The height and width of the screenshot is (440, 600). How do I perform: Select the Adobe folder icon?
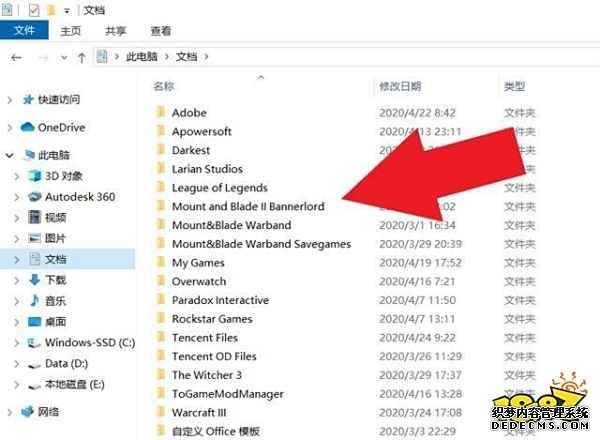point(161,112)
